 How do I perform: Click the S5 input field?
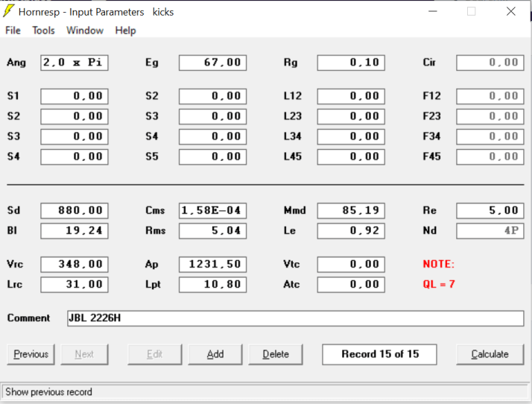pos(213,157)
